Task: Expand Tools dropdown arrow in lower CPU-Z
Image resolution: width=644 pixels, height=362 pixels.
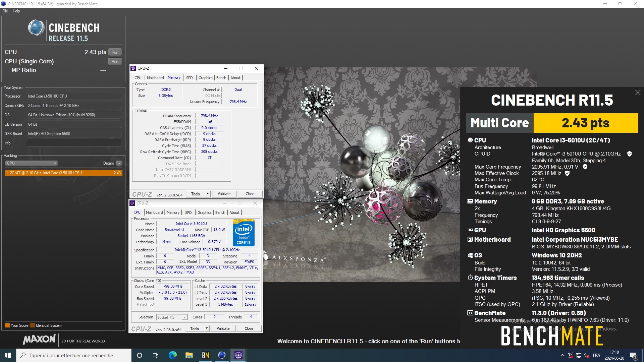Action: [207, 329]
